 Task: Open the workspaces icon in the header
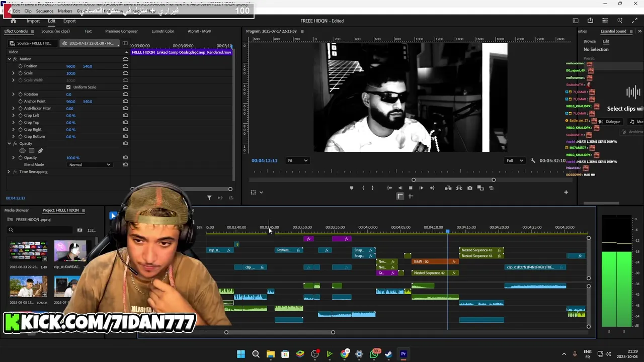click(x=576, y=21)
